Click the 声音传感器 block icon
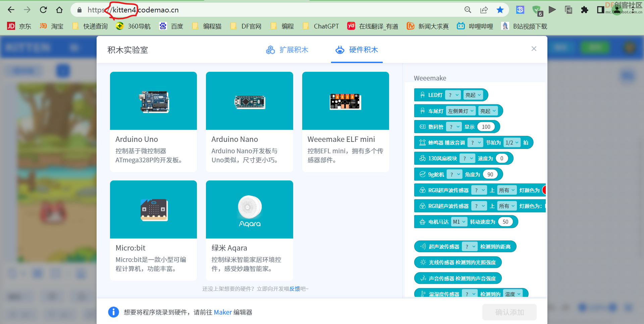 423,278
